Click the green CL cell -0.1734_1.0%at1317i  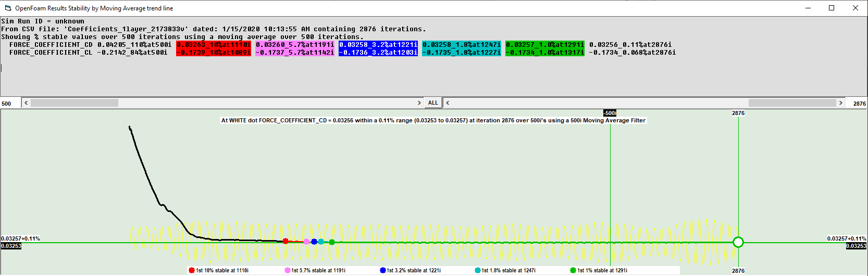click(x=545, y=53)
